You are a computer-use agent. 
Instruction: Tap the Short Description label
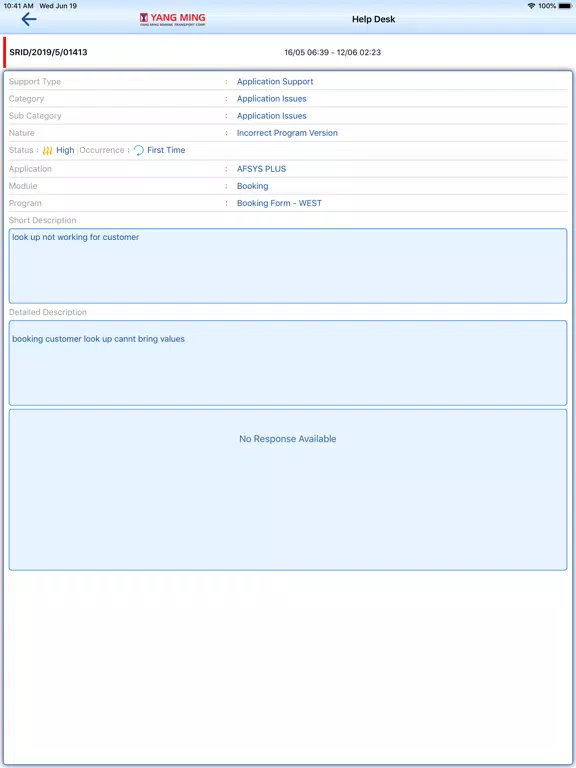pyautogui.click(x=43, y=220)
